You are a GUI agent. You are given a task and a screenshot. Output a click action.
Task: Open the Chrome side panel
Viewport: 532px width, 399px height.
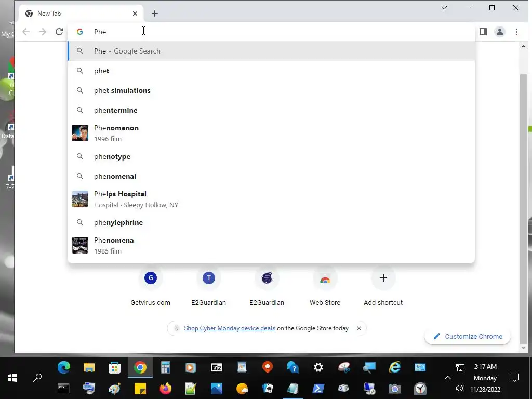tap(483, 32)
